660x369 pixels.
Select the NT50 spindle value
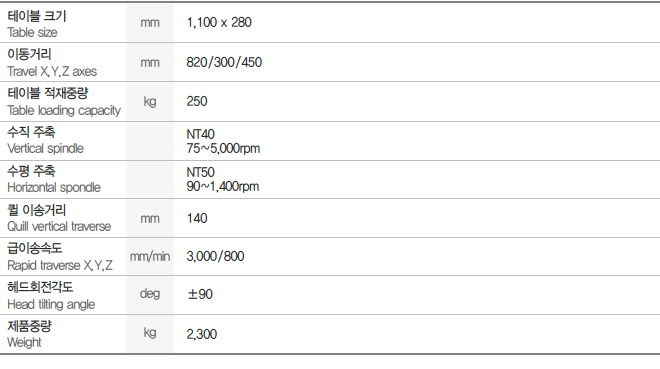[200, 172]
